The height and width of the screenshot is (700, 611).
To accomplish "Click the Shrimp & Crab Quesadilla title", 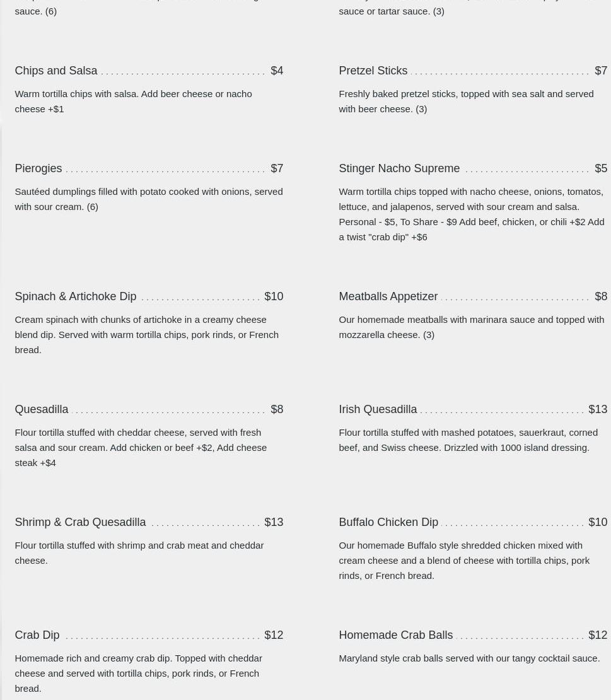I will [80, 522].
